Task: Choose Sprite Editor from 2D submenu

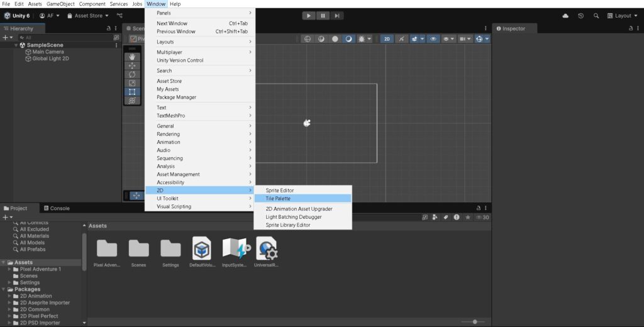Action: pyautogui.click(x=303, y=190)
